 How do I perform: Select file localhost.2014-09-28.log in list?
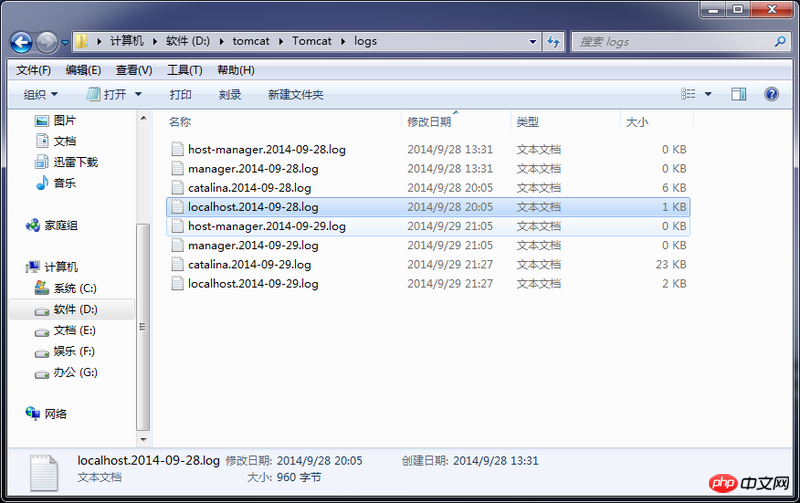(428, 207)
